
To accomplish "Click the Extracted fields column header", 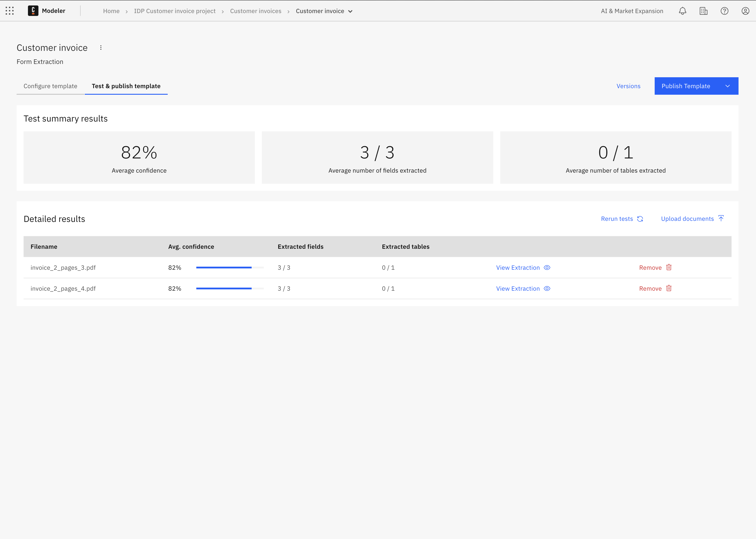I will click(301, 247).
